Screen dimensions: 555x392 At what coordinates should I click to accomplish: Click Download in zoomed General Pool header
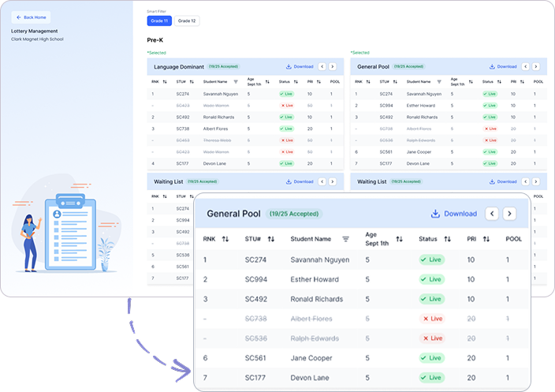pyautogui.click(x=454, y=214)
